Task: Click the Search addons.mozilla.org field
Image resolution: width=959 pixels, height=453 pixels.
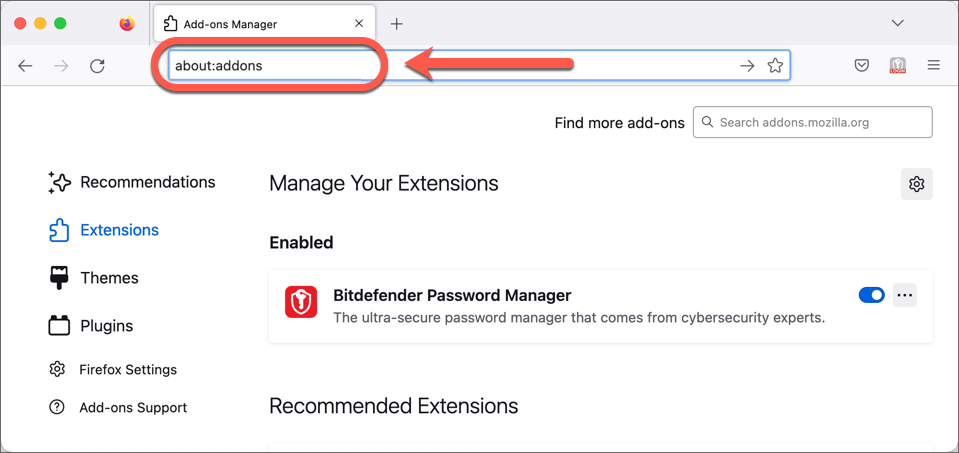Action: 813,122
